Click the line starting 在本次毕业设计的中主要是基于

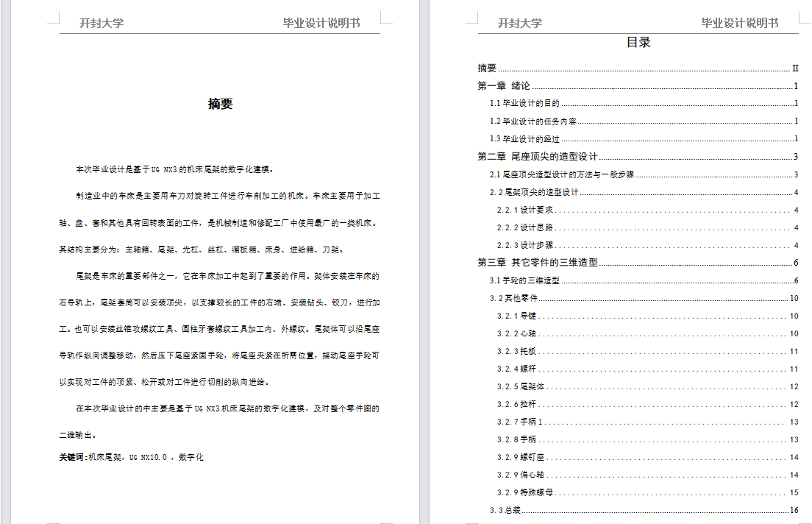pyautogui.click(x=228, y=408)
